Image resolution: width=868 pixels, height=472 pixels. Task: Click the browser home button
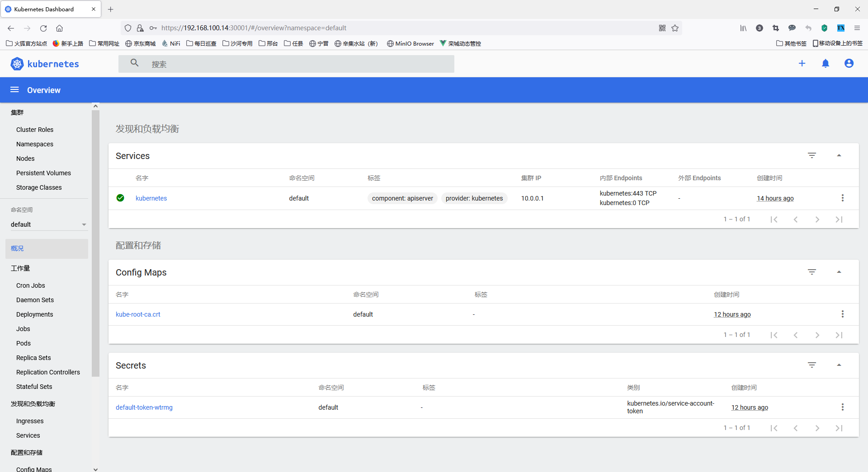tap(59, 28)
